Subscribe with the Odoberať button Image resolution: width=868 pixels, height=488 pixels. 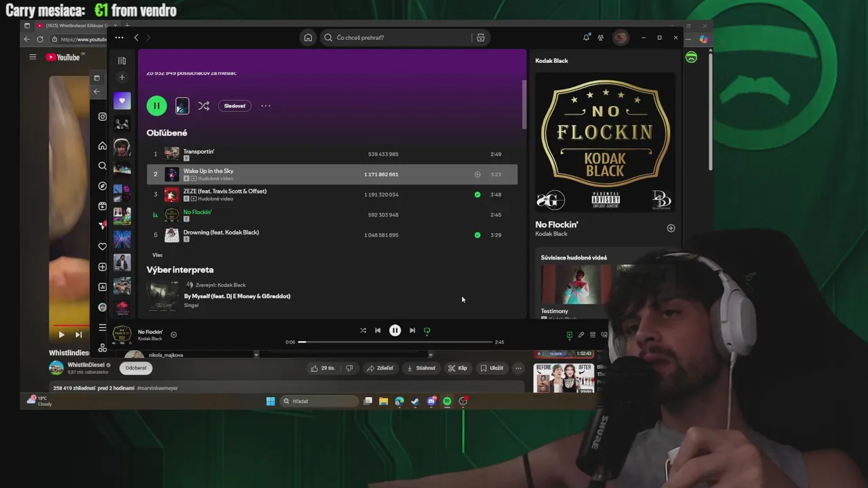point(136,368)
